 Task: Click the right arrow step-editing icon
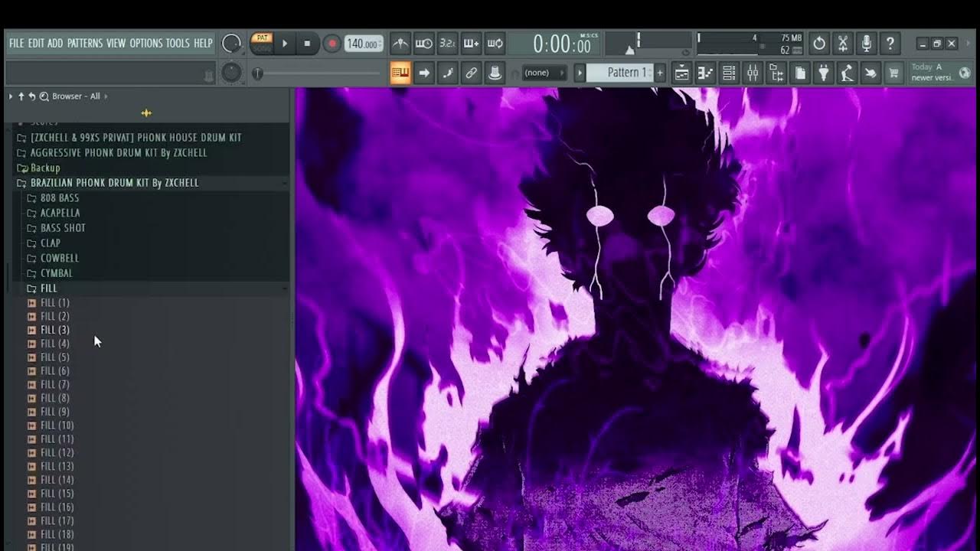point(424,73)
